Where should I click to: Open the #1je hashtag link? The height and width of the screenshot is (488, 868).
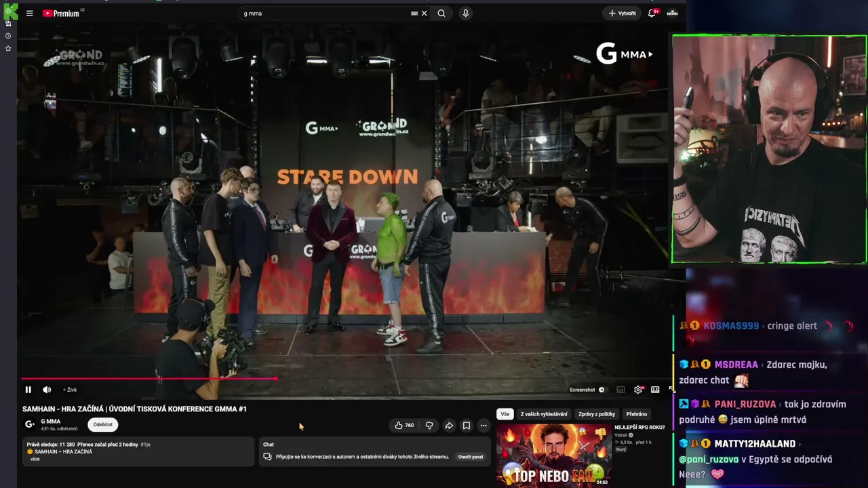click(x=145, y=445)
